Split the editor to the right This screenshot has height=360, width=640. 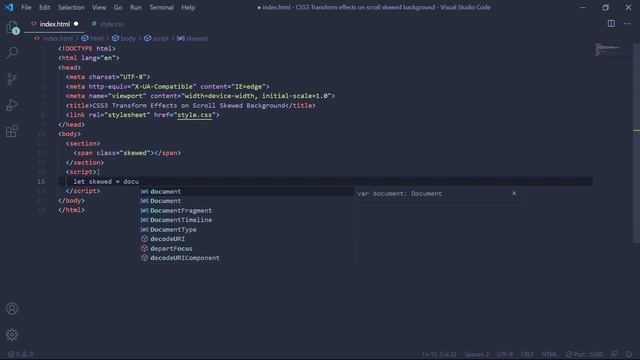coord(611,24)
